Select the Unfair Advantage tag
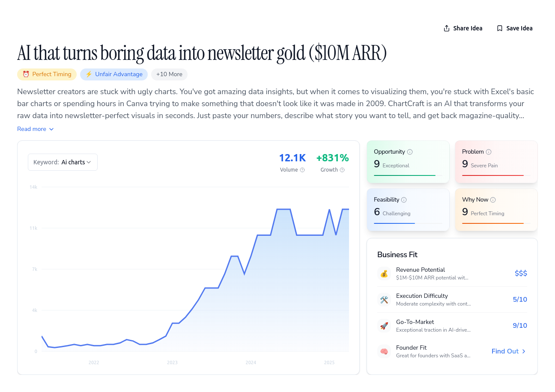The height and width of the screenshot is (392, 555). point(114,74)
